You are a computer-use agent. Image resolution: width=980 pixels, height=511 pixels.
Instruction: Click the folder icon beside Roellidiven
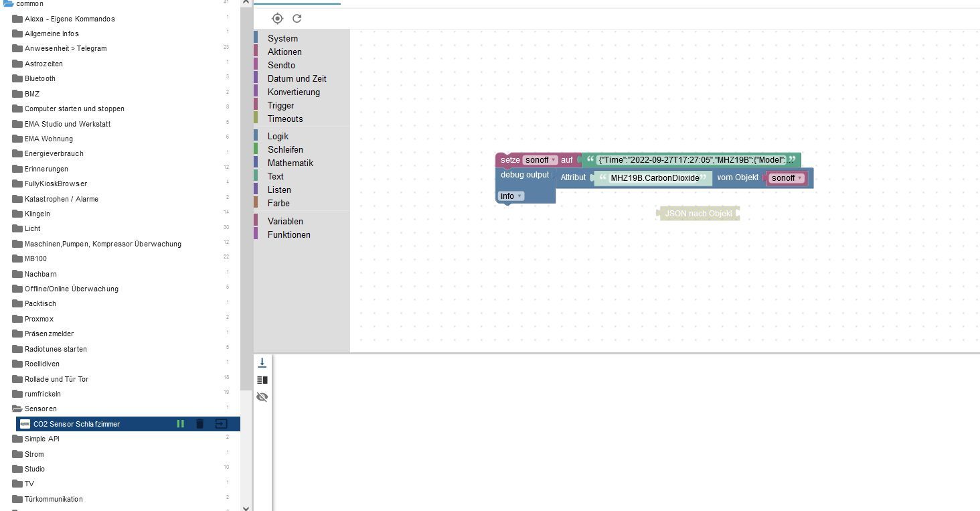[17, 364]
